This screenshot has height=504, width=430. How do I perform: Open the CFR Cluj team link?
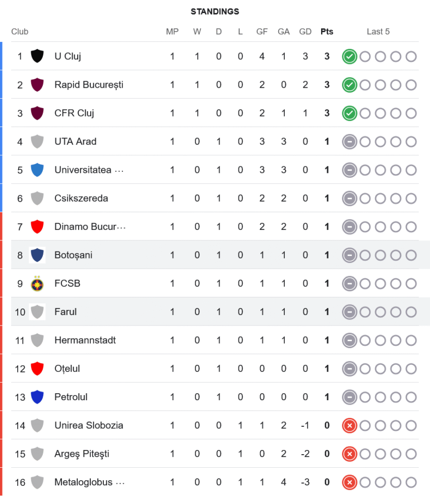74,113
